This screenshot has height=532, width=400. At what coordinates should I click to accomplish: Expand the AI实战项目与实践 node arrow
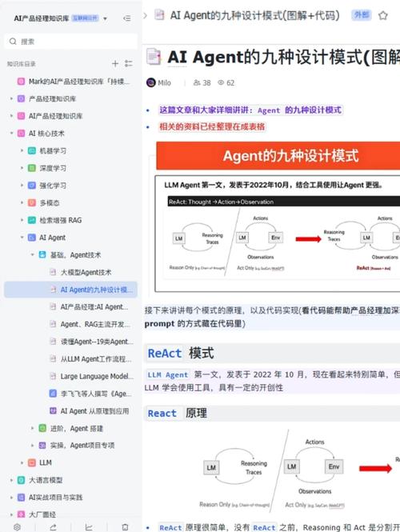coord(11,498)
